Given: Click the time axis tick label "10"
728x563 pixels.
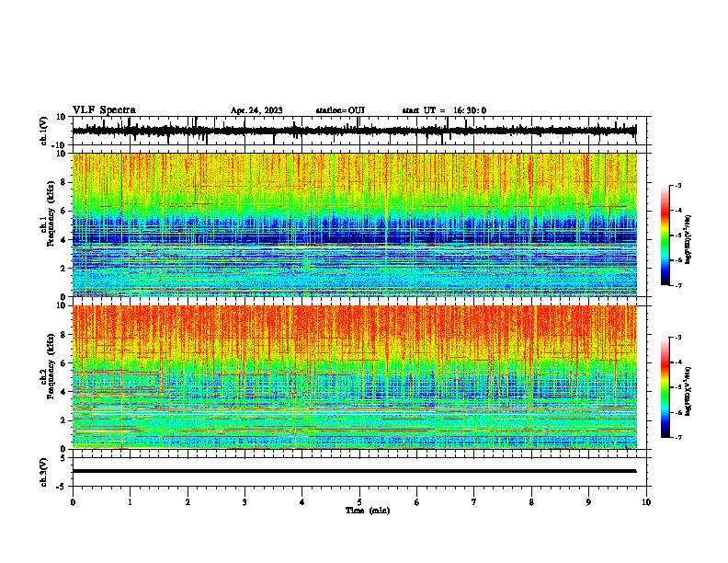Looking at the screenshot, I should tap(646, 502).
